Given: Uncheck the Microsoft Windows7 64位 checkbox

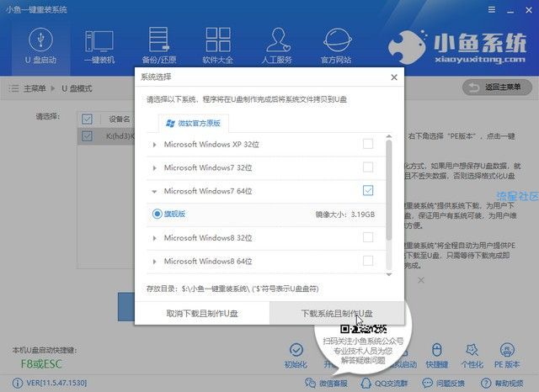Looking at the screenshot, I should point(368,190).
